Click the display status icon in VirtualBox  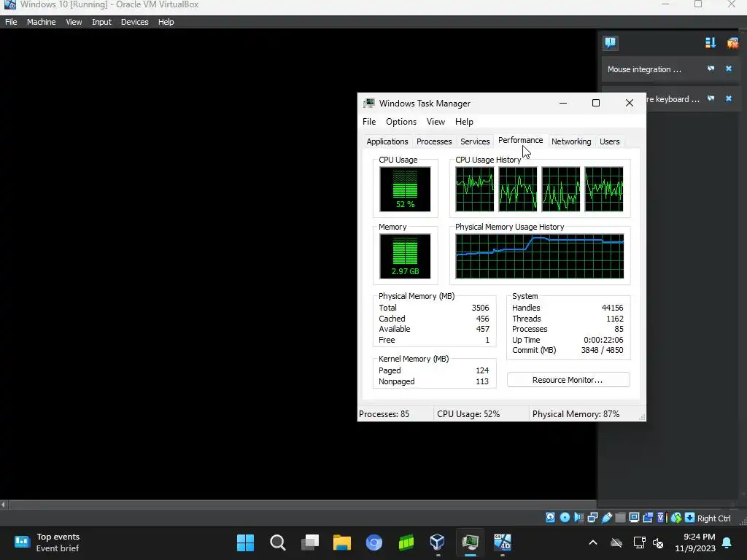coord(634,518)
